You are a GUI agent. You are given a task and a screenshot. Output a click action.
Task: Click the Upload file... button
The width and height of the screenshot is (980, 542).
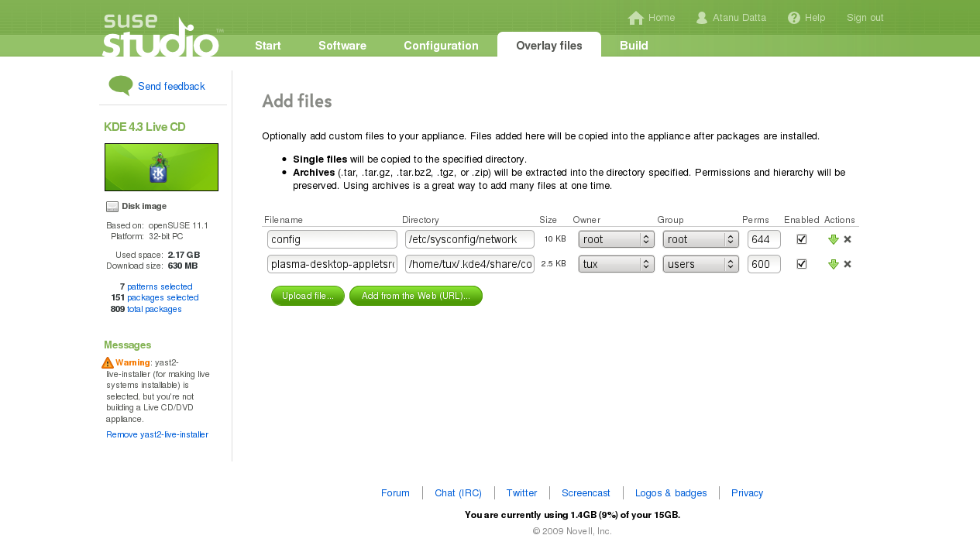pyautogui.click(x=308, y=296)
